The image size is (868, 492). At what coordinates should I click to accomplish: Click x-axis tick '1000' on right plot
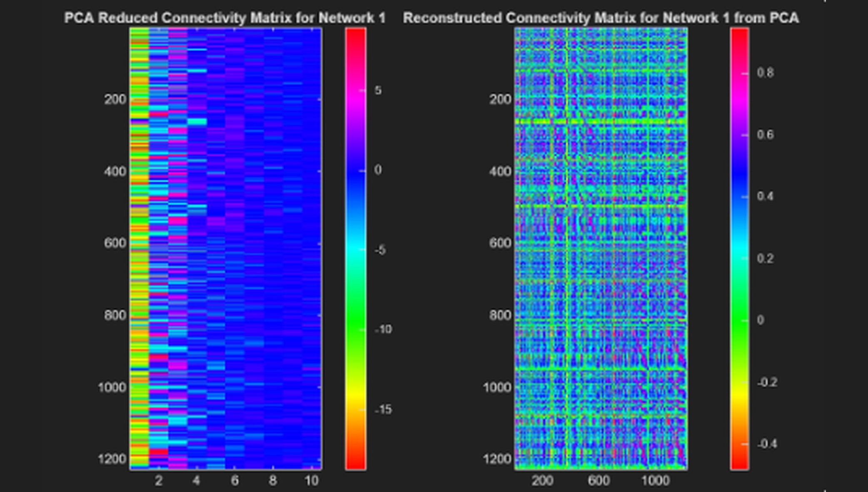click(655, 481)
